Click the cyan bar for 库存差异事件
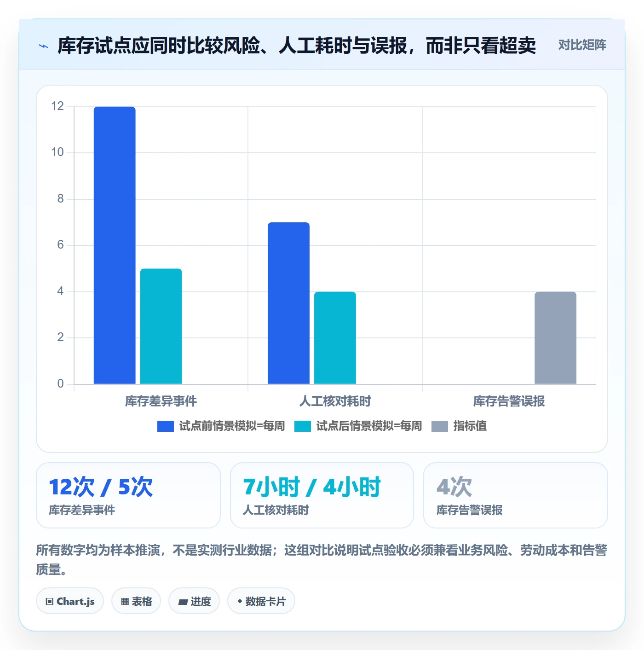The height and width of the screenshot is (650, 644). 161,326
